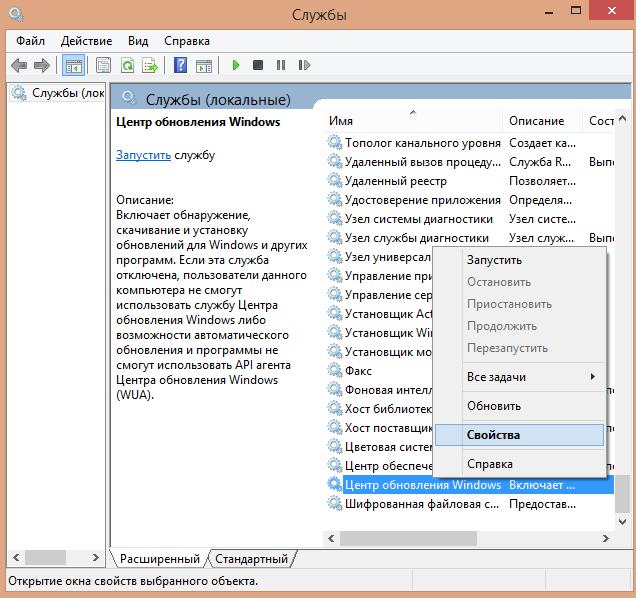Screen dimensions: 636x598
Task: Select service Удаленный вызов процеду...
Action: click(423, 162)
